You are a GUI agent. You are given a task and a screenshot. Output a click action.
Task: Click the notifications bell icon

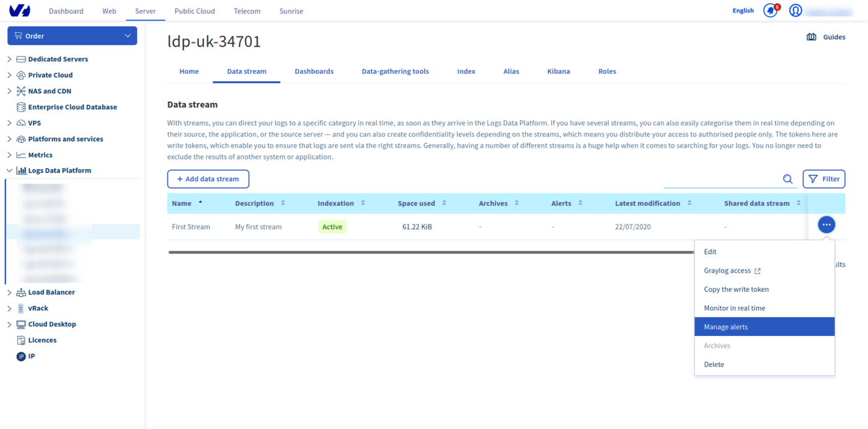pyautogui.click(x=770, y=11)
